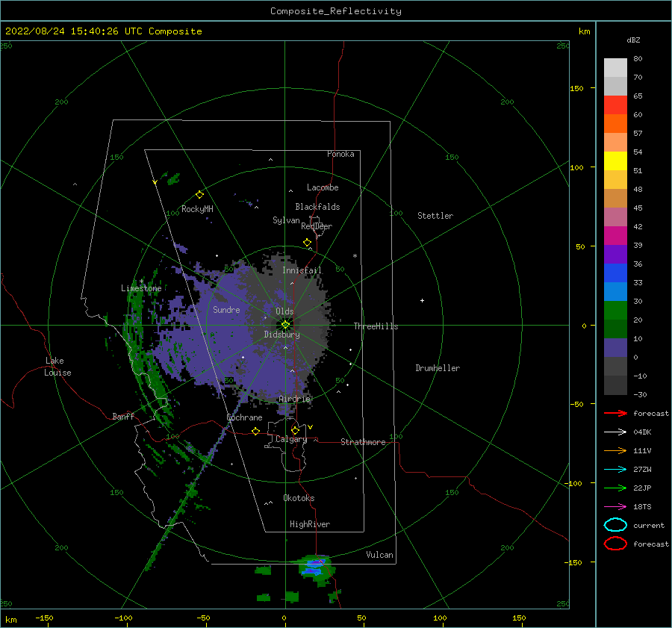Click the Innisfail city label

point(302,270)
